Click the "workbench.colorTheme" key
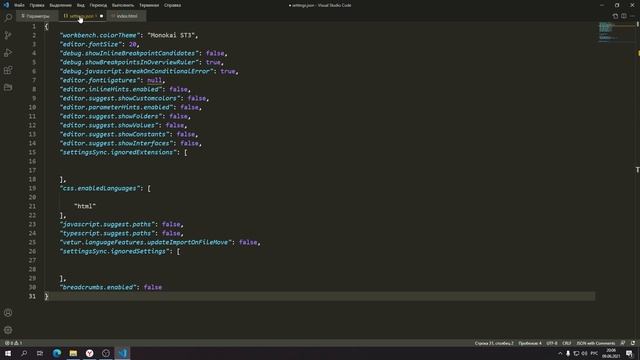The width and height of the screenshot is (640, 360). tap(100, 35)
